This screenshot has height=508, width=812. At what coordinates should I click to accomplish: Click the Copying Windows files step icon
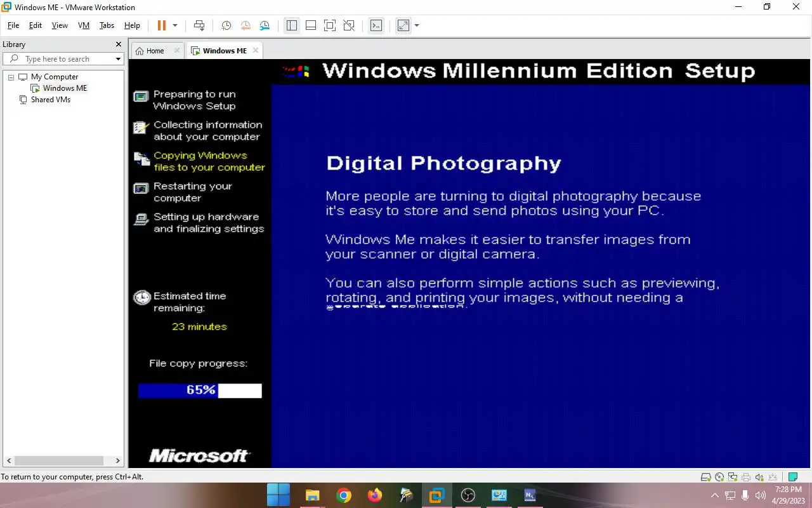click(141, 159)
